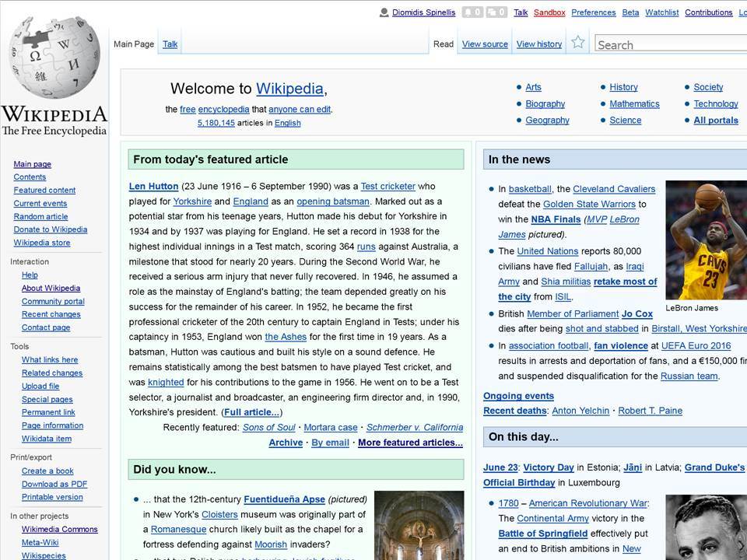Image resolution: width=747 pixels, height=560 pixels.
Task: Open the Contributions link
Action: tap(709, 12)
